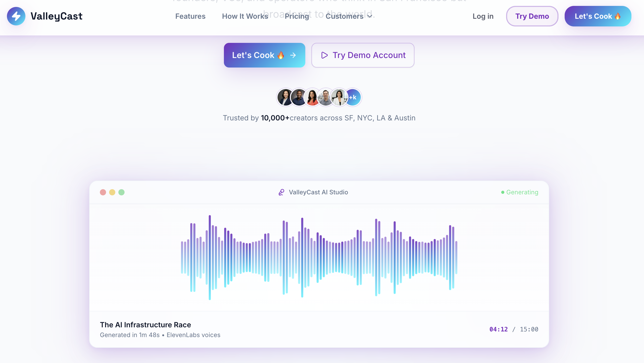Select the fifth creator avatar in white
Viewport: 644px width, 363px height.
[339, 97]
